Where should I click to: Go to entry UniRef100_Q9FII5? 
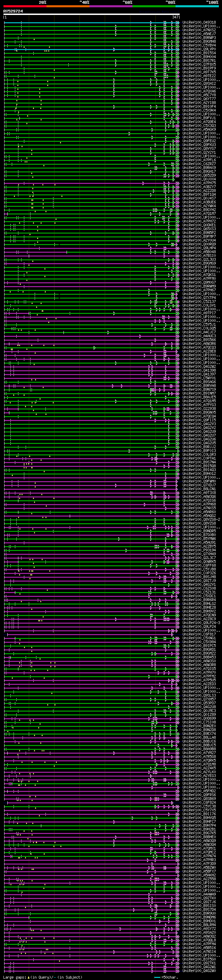point(199,420)
